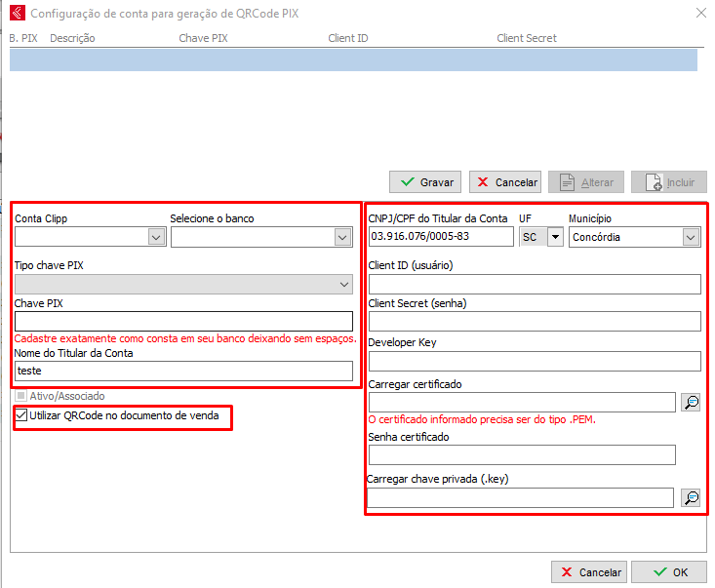Screen dimensions: 715x588
Task: Close the QRCode PIX configuration window
Action: coord(699,14)
